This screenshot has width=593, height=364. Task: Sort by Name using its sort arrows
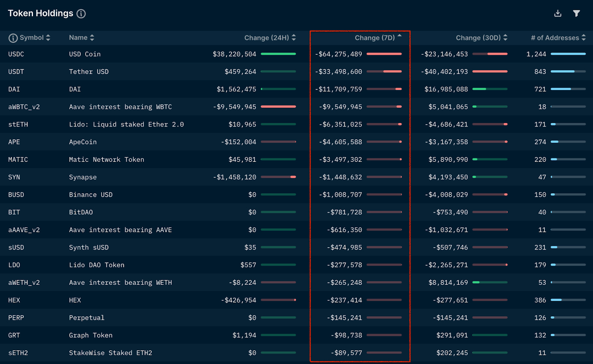point(92,38)
